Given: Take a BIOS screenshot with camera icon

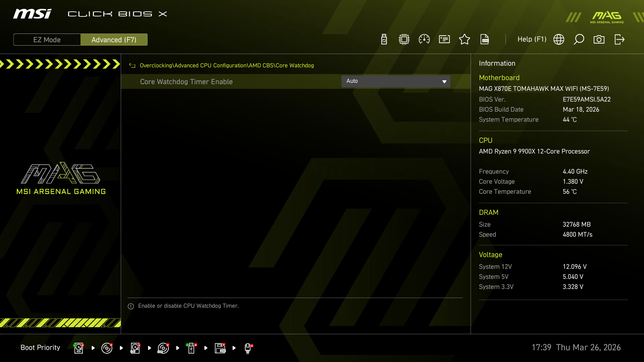Looking at the screenshot, I should [x=599, y=39].
